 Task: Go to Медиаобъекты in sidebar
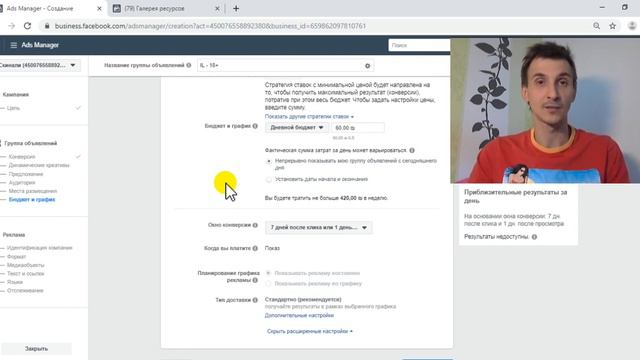tap(25, 265)
